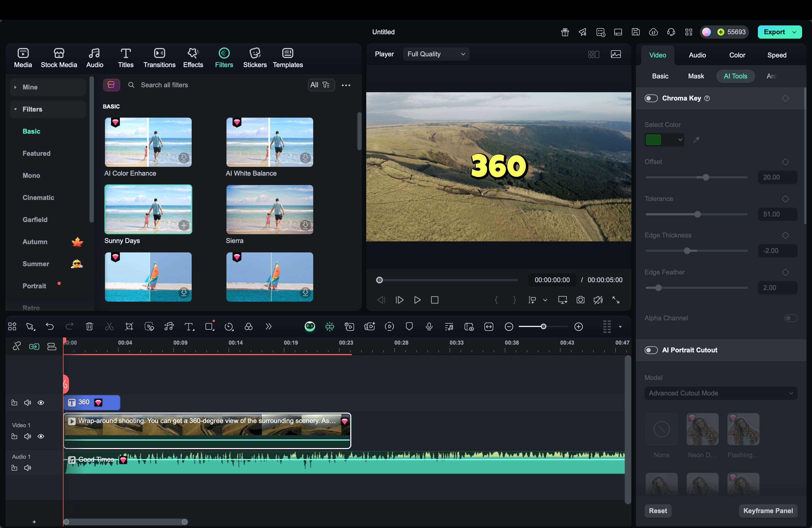Click the image scope icon in player
This screenshot has height=528, width=812.
616,54
